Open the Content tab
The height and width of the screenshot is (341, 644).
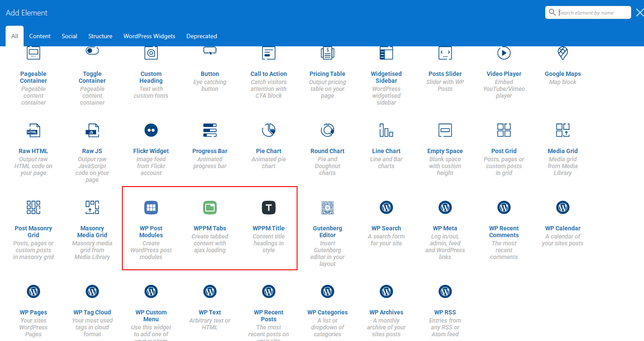pos(40,36)
